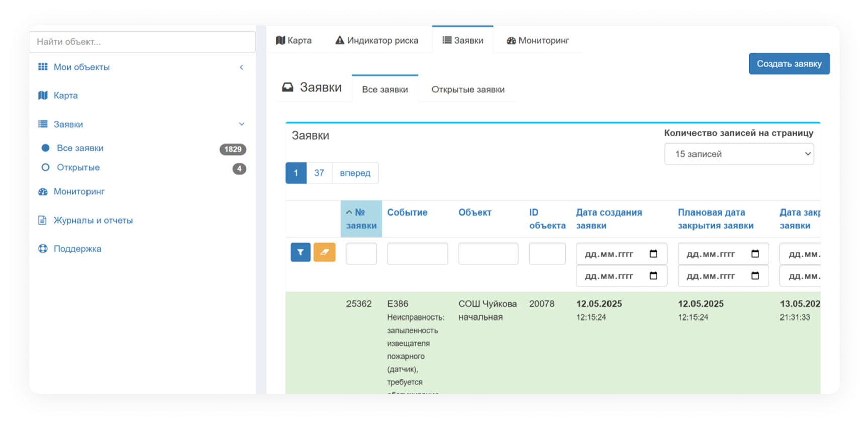Viewport: 868px width, 426px height.
Task: Open calendar in second Дата создания field
Action: coord(653,276)
